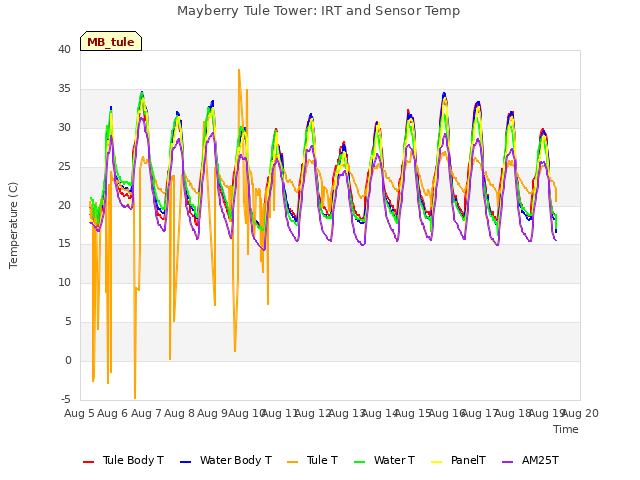Click the yellow PanelT legend swatch
The width and height of the screenshot is (640, 480).
[x=436, y=462]
